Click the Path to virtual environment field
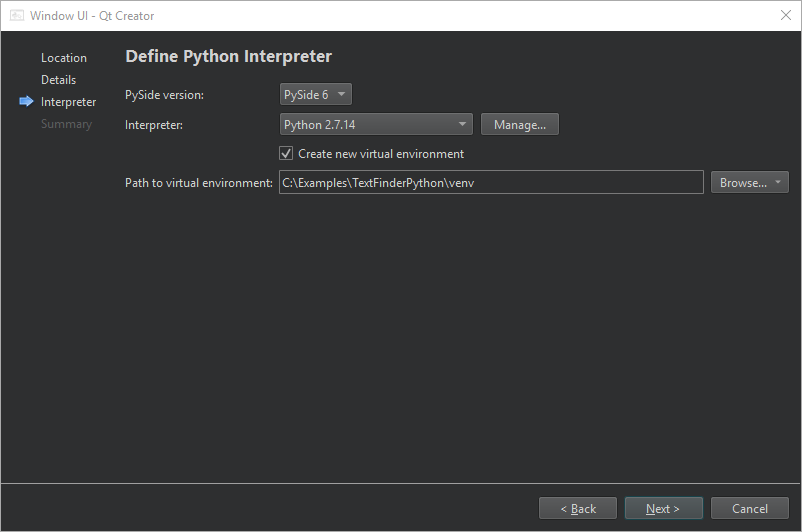This screenshot has height=532, width=802. [x=490, y=183]
